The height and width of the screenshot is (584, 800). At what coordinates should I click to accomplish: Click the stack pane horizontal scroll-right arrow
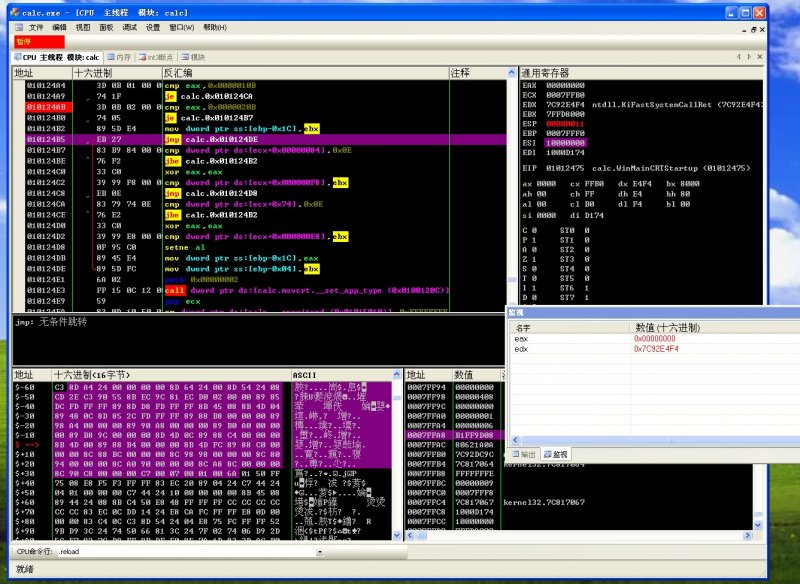[747, 535]
